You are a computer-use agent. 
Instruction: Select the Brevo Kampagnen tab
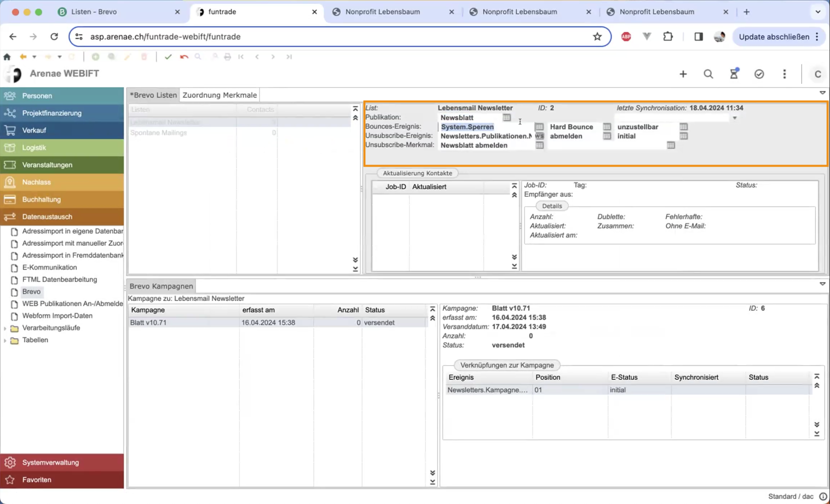[161, 286]
